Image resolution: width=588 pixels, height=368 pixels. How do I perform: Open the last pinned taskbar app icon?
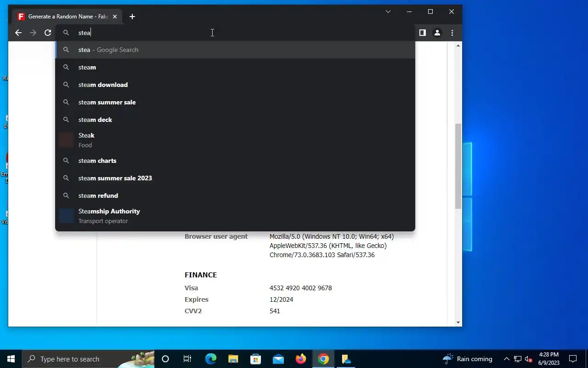pyautogui.click(x=346, y=359)
